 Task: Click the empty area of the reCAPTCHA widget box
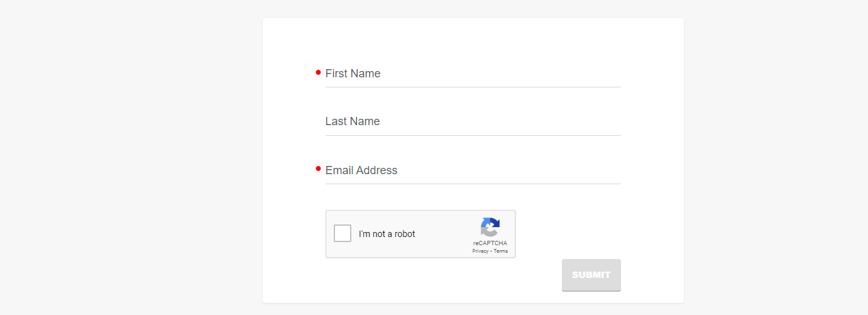tap(443, 234)
